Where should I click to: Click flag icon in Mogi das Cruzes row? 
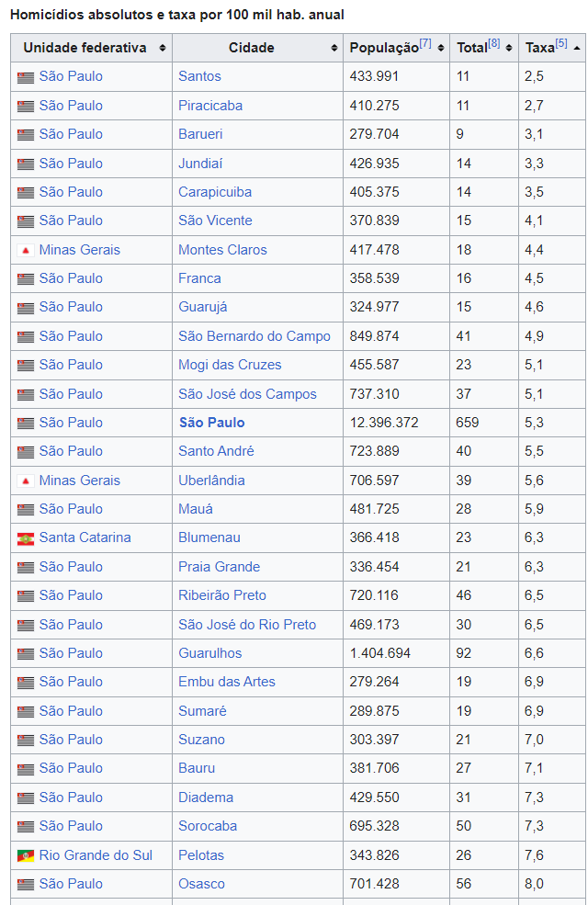(x=26, y=366)
